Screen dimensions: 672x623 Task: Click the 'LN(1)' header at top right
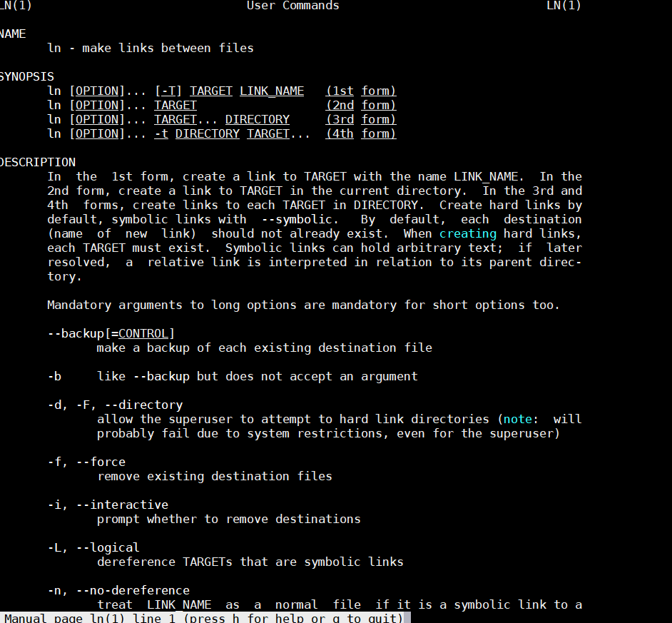coord(564,6)
